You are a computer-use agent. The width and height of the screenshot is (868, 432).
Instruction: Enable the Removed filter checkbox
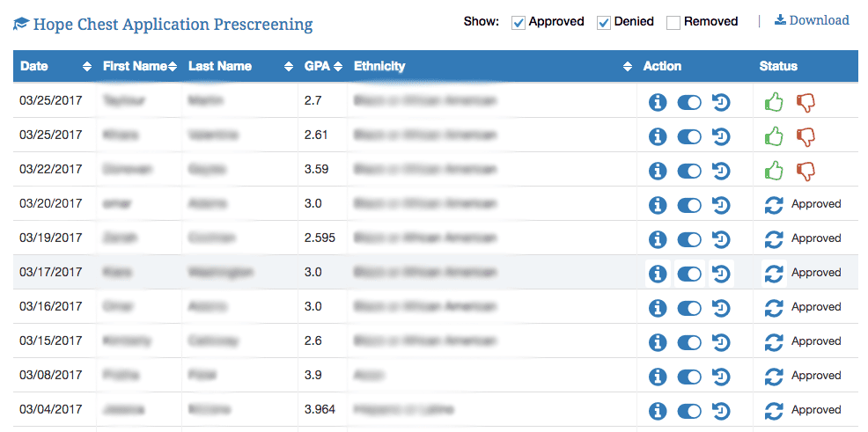pyautogui.click(x=673, y=23)
